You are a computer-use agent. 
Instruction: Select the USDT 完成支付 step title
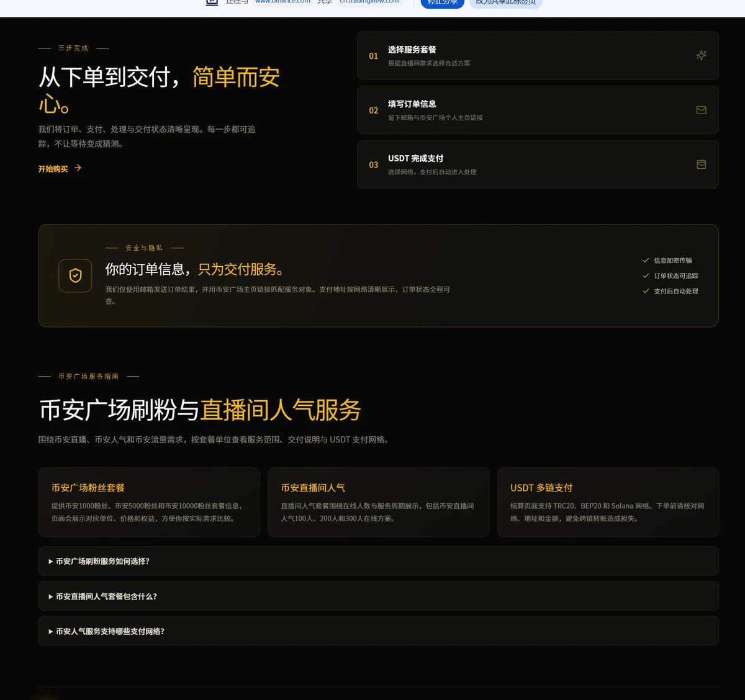click(x=416, y=159)
